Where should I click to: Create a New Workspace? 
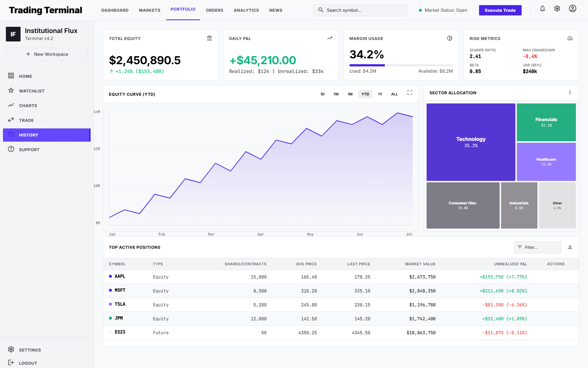pos(47,54)
